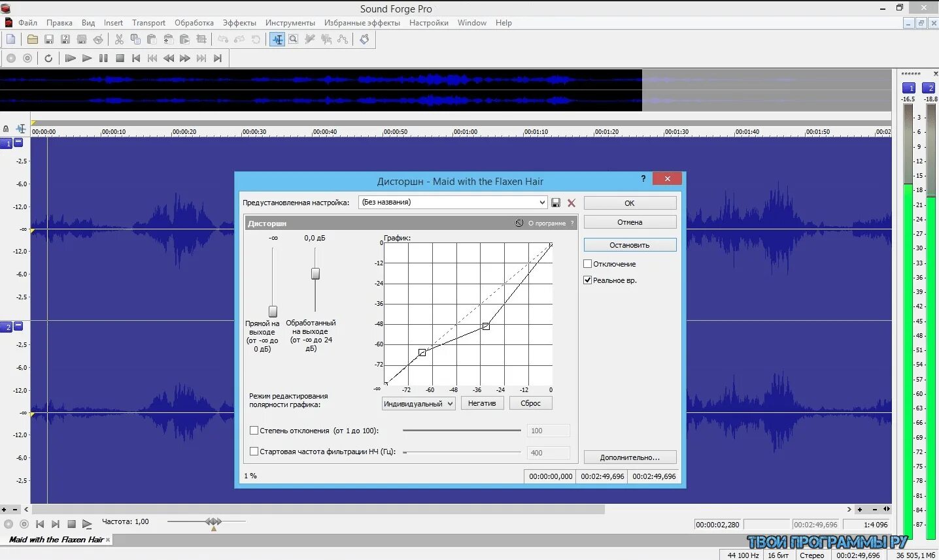Pause playback with the Pause icon
This screenshot has height=560, width=939.
(103, 58)
